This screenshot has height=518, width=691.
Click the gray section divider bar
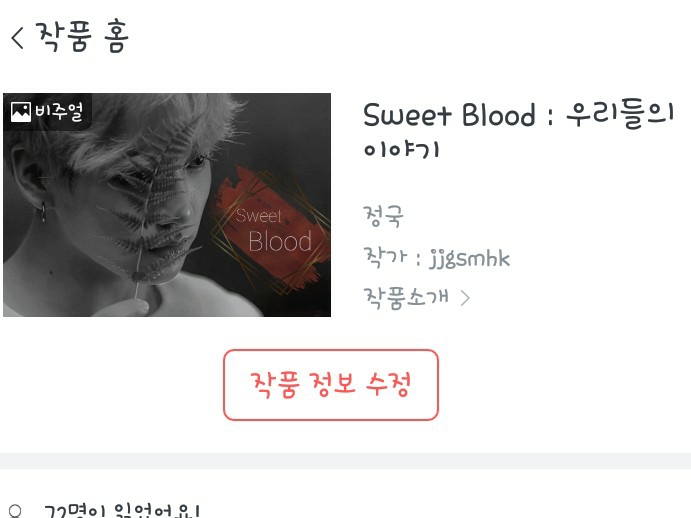coord(346,461)
